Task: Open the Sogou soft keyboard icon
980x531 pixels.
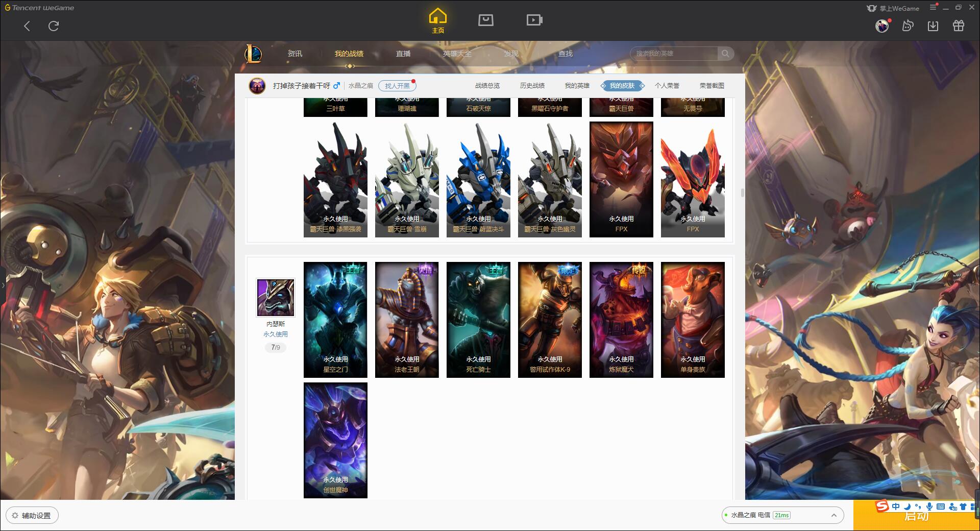Action: 941,506
